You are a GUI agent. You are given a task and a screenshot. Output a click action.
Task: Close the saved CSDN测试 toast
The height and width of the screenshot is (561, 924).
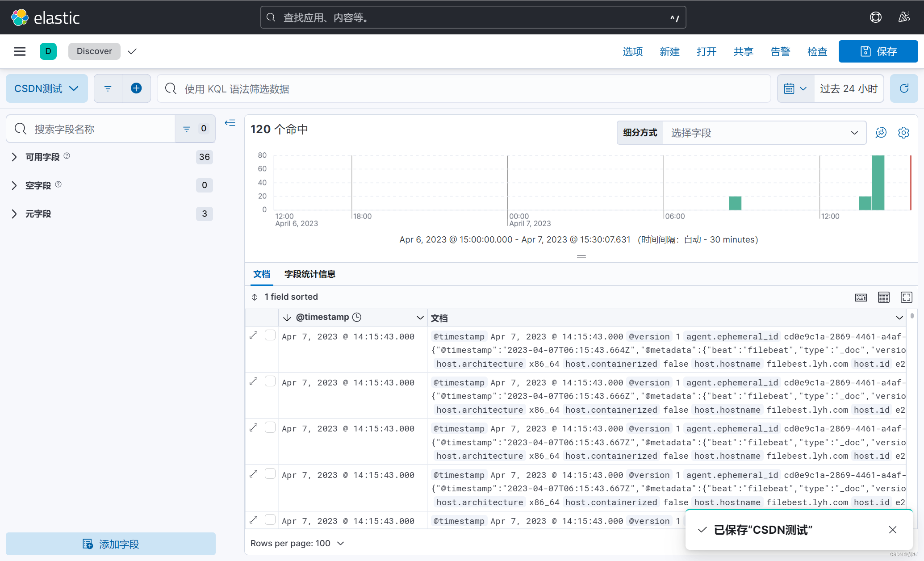tap(893, 530)
